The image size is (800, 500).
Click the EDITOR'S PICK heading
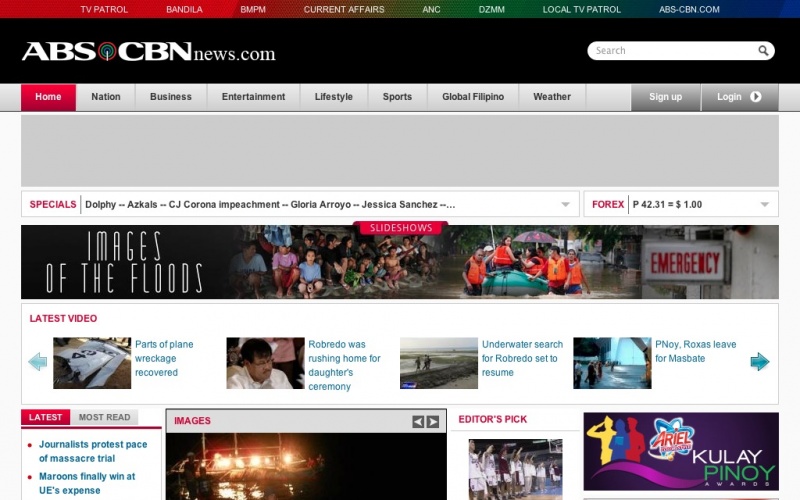pos(492,419)
